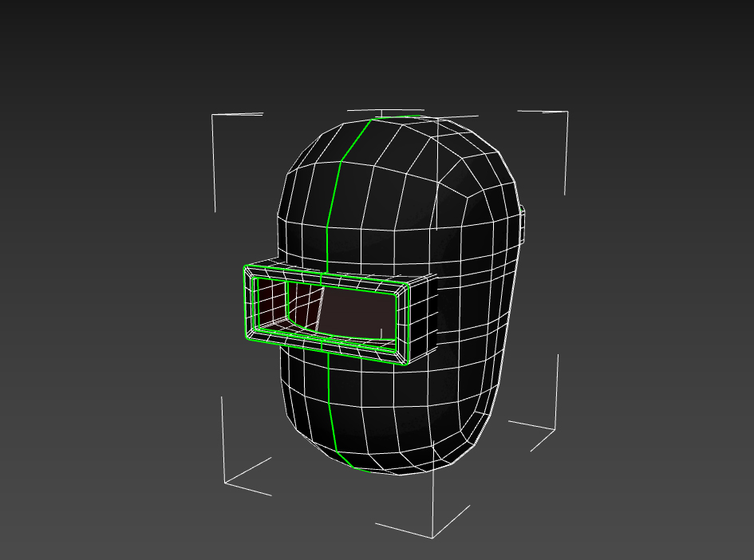
Task: Select the small side knob on helmet
Action: (522, 225)
